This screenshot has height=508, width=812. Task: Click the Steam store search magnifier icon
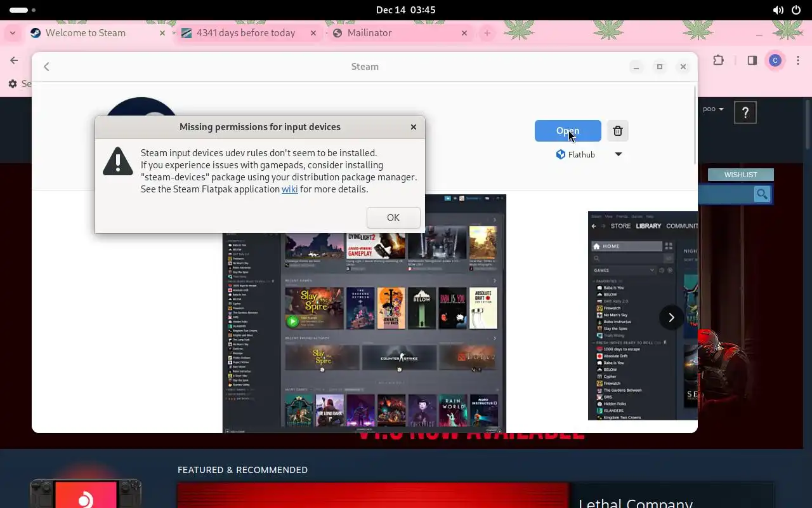[x=762, y=194]
